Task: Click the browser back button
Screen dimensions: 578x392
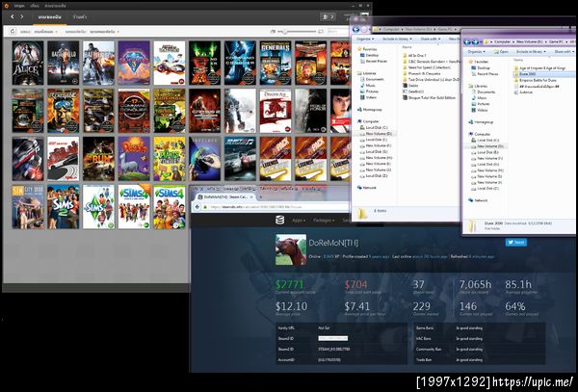Action: tap(197, 207)
